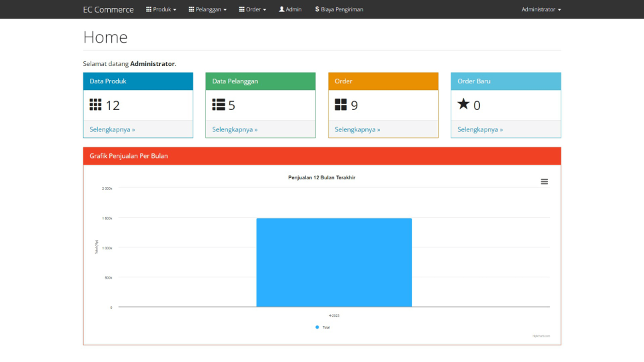
Task: Click the EC Commerce brand link
Action: coord(108,9)
